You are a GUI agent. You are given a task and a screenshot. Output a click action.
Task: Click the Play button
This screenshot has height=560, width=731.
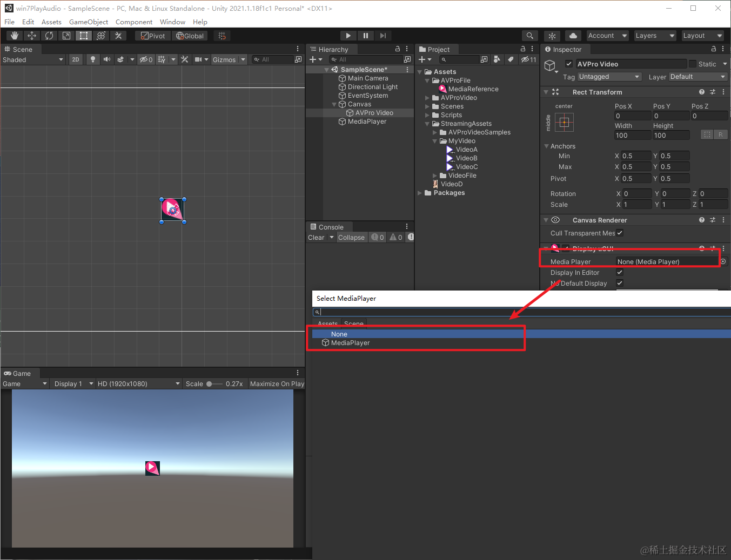(348, 36)
